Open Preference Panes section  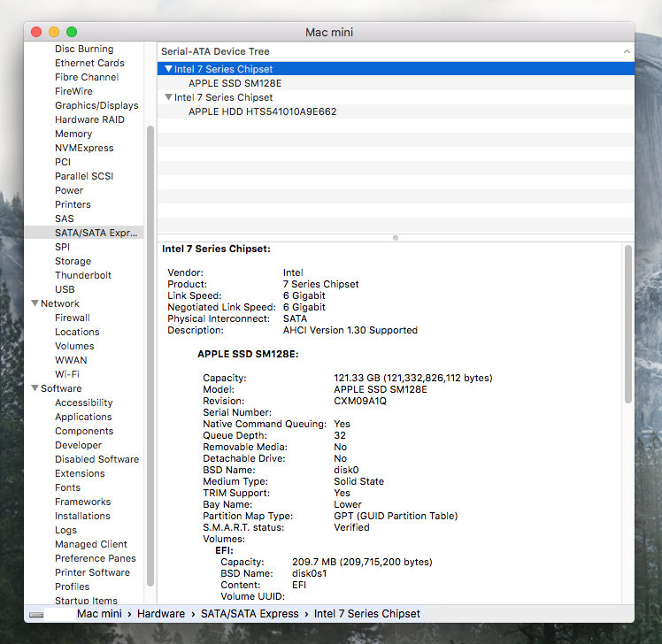[96, 558]
